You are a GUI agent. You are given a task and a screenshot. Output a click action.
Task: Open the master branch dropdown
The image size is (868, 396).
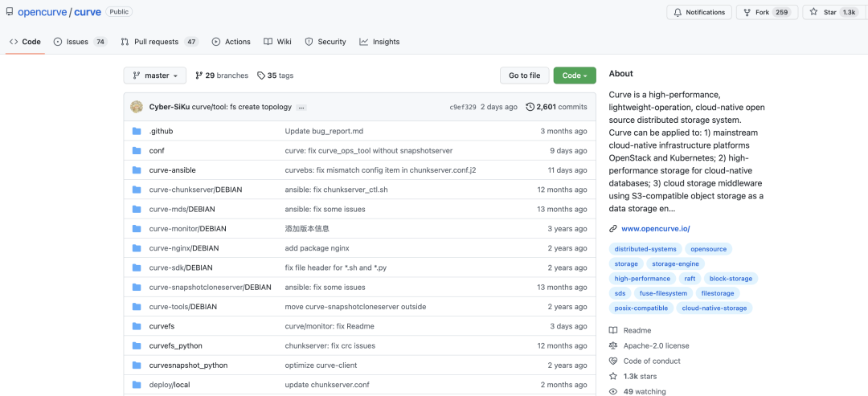tap(155, 76)
